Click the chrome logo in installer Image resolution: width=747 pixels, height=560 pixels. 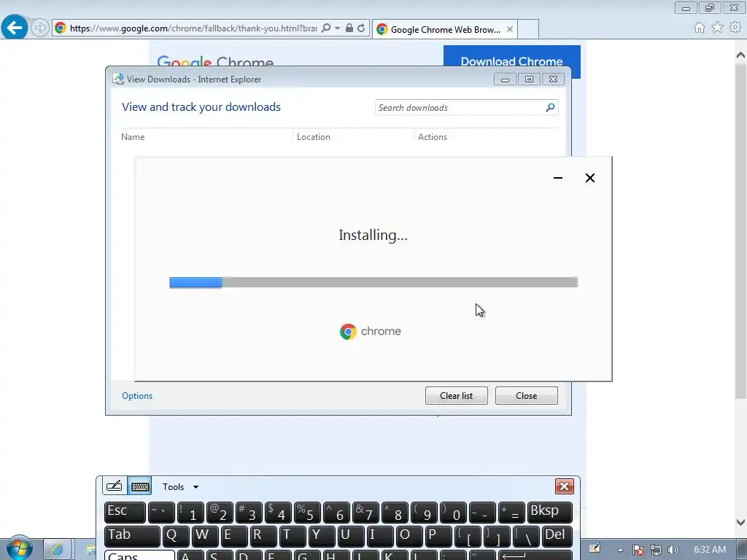click(371, 332)
